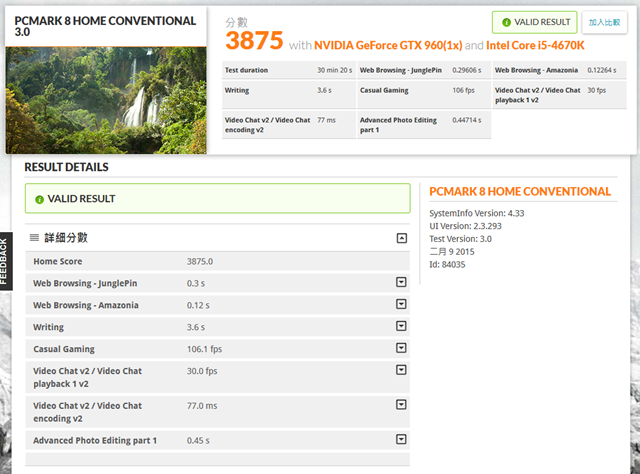Click the 106.1 fps value in details
The image size is (640, 474).
click(x=204, y=349)
